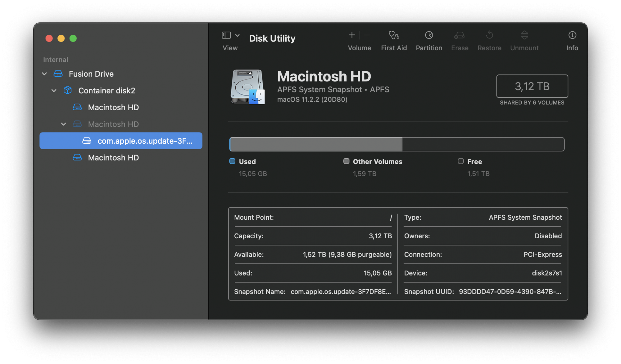Expand the View dropdown chevron
This screenshot has width=621, height=364.
238,35
